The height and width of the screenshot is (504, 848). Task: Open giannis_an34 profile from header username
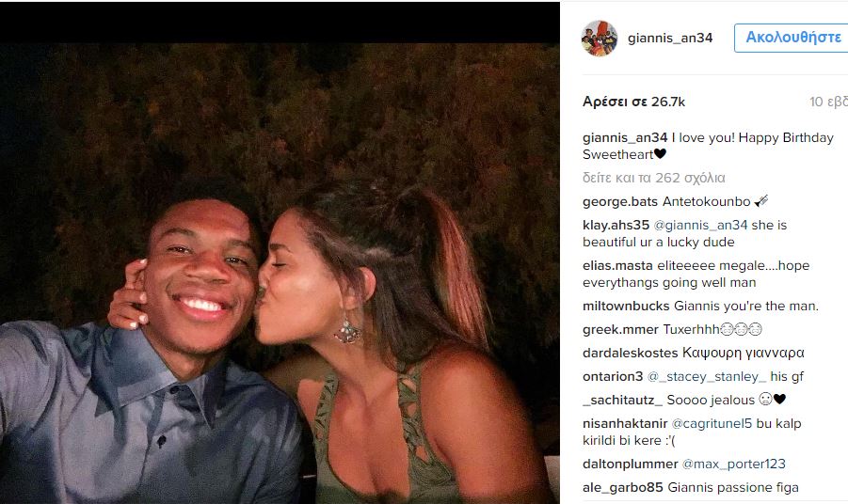coord(670,39)
